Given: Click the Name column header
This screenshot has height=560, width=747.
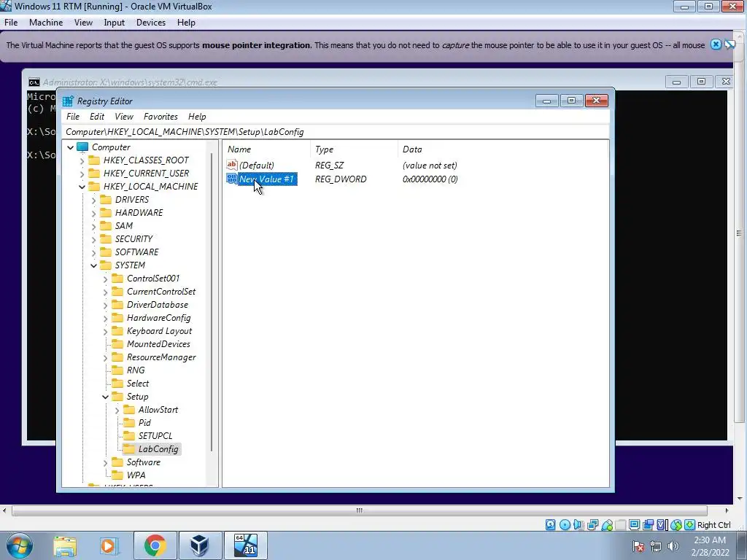Looking at the screenshot, I should click(x=267, y=149).
